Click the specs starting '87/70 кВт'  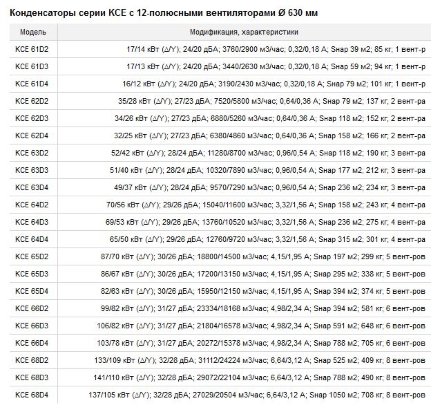click(x=263, y=257)
